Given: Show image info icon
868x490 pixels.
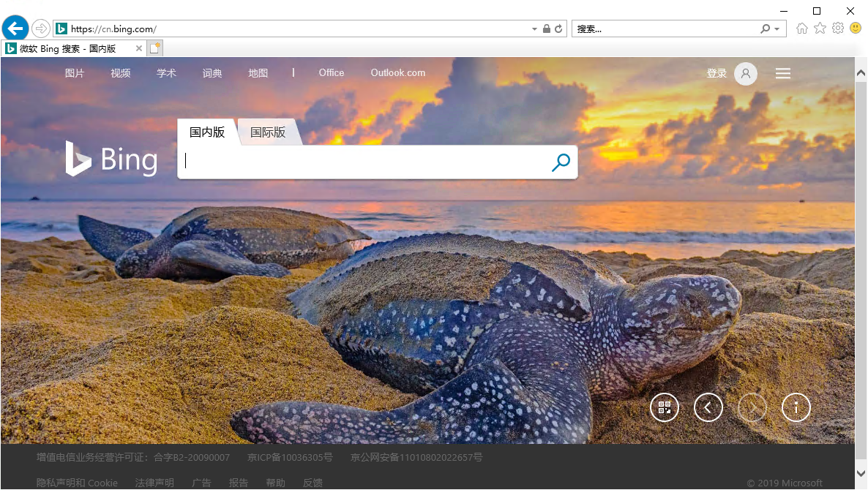Looking at the screenshot, I should 796,407.
